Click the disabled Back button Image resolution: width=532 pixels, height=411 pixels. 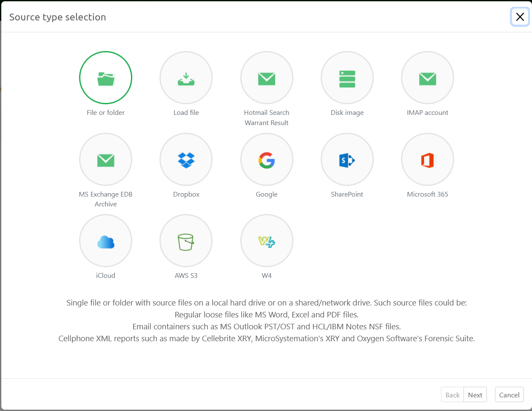point(452,394)
